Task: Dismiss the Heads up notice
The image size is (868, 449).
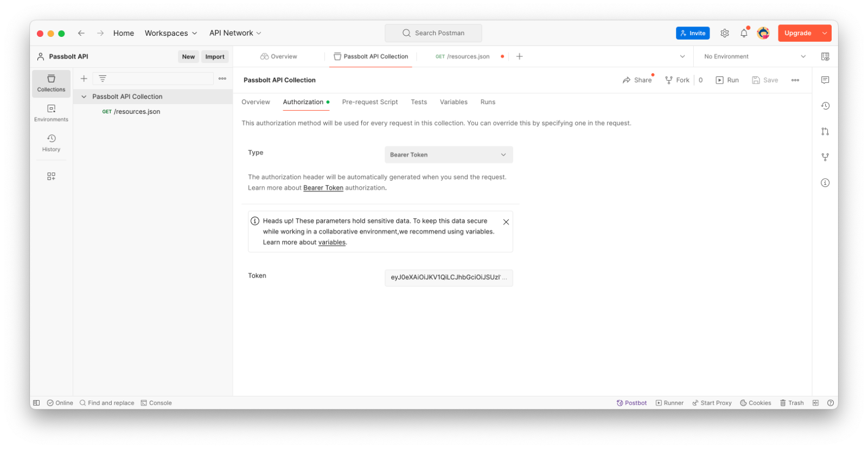Action: tap(506, 222)
